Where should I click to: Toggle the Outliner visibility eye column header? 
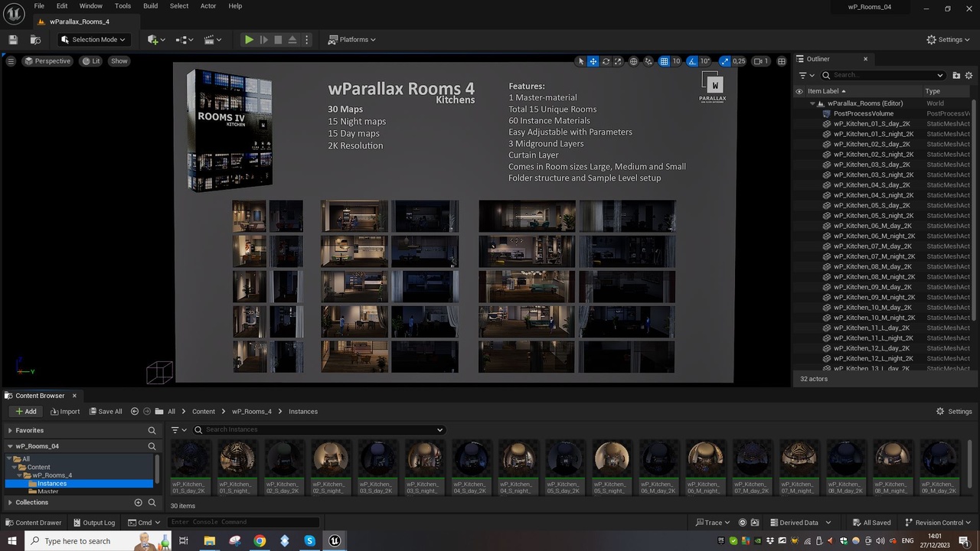pyautogui.click(x=799, y=91)
